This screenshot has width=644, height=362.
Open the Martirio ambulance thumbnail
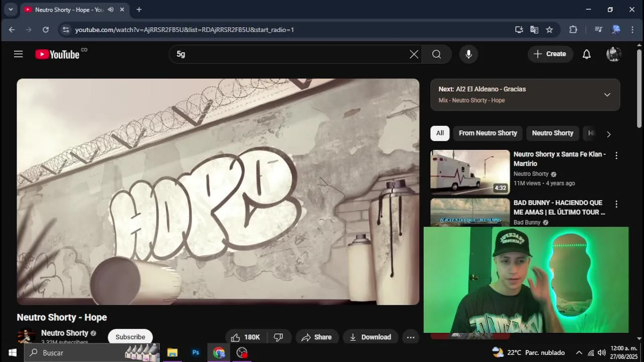(x=470, y=172)
